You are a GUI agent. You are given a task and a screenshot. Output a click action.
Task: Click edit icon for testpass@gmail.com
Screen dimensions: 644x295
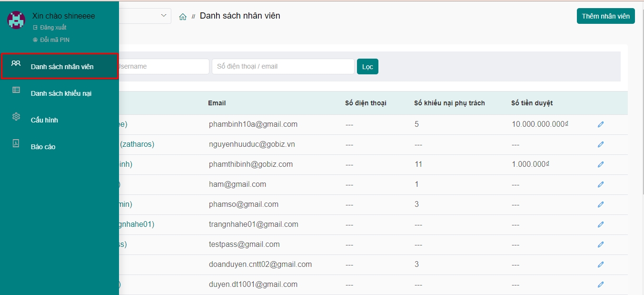pyautogui.click(x=601, y=244)
